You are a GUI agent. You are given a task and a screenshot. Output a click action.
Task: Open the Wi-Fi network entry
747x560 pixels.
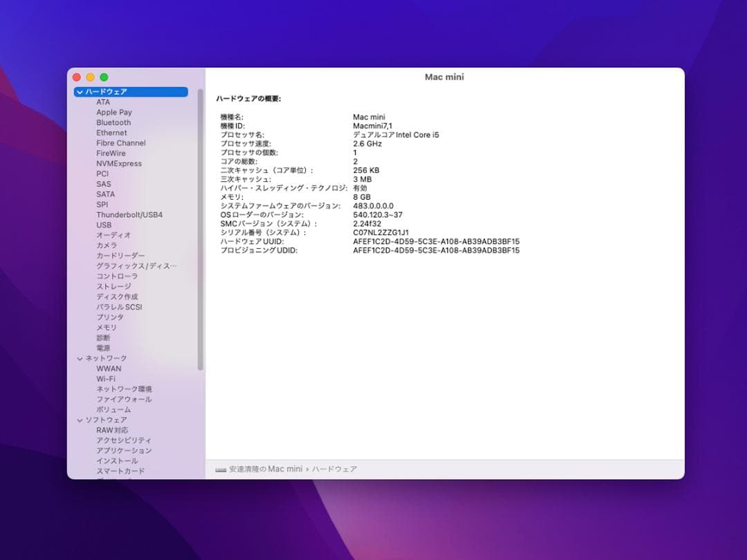point(106,379)
